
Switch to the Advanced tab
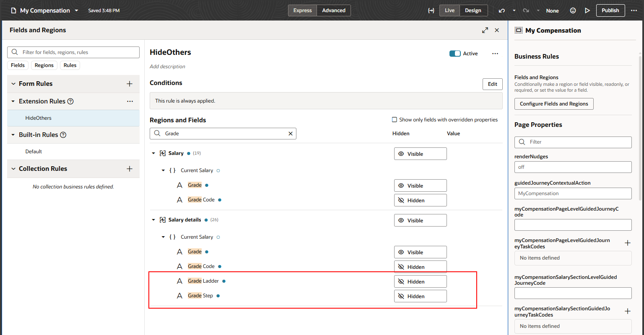[334, 10]
